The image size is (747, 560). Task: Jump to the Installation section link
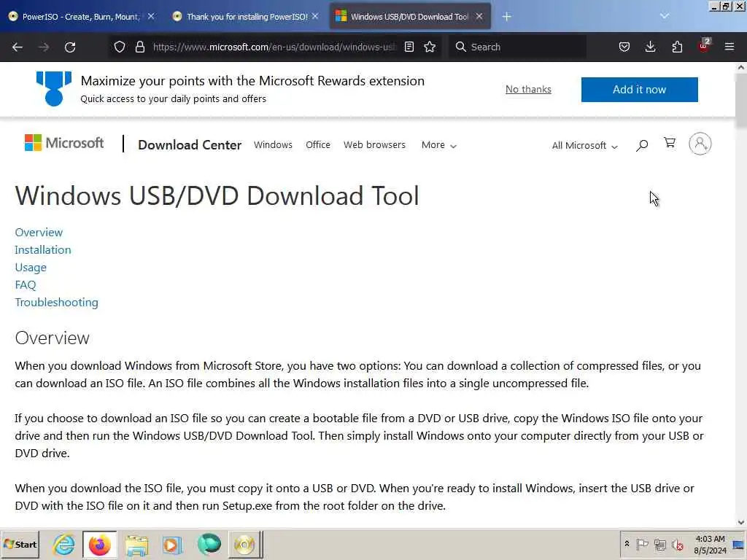[x=43, y=250]
